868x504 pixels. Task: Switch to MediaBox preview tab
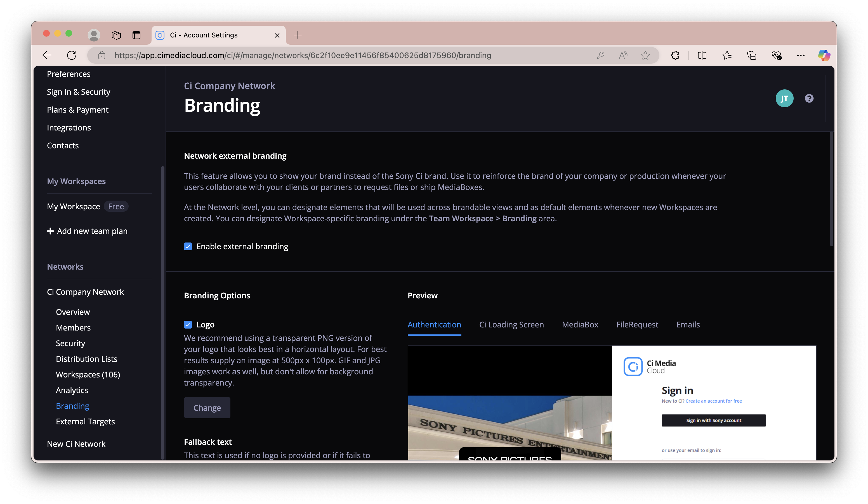pyautogui.click(x=580, y=324)
